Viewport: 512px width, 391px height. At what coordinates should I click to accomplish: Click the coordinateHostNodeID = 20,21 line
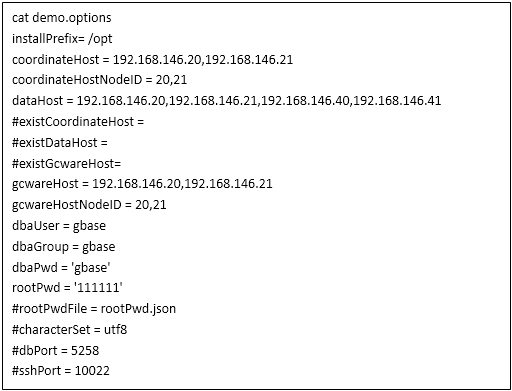click(99, 80)
